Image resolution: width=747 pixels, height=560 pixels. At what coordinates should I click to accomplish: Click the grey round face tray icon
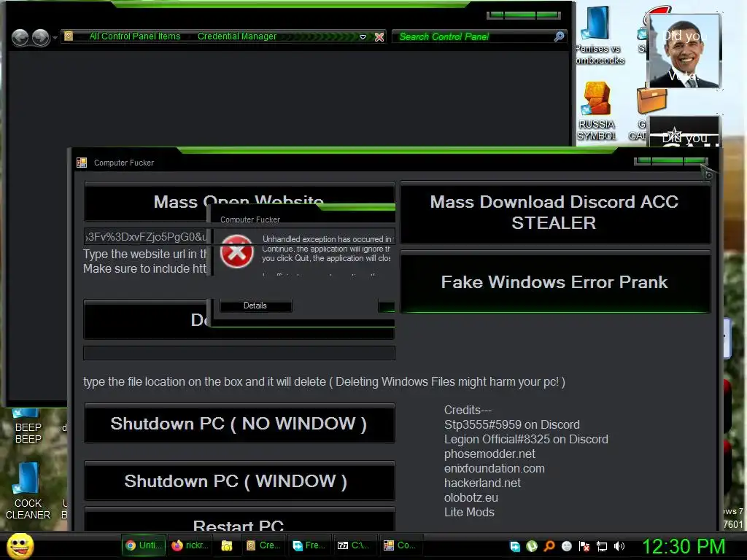click(566, 546)
